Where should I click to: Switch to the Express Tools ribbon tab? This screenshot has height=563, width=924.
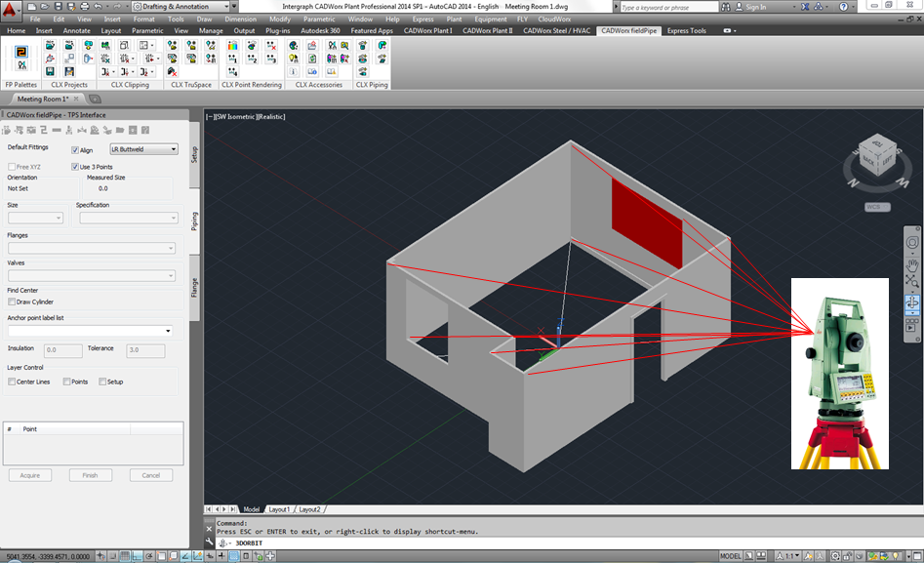click(x=687, y=30)
